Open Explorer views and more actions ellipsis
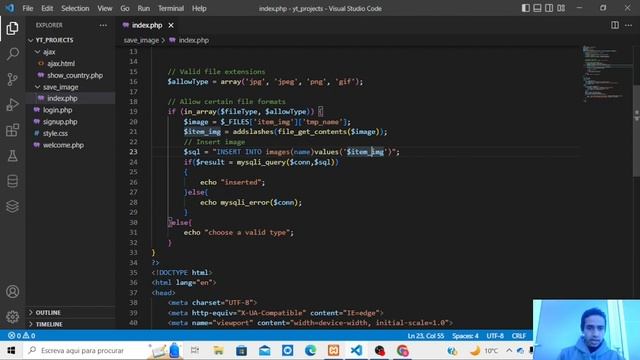Screen dimensions: 640x360 (x=103, y=25)
